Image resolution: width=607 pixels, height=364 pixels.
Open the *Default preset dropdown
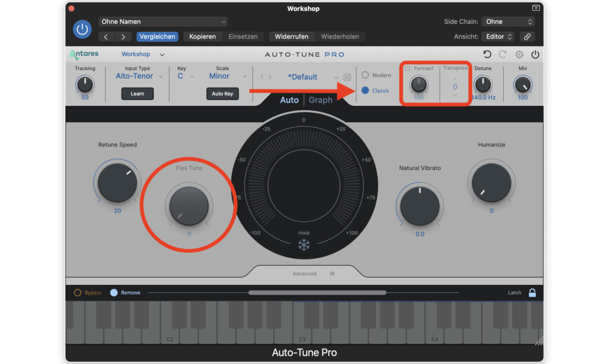313,77
